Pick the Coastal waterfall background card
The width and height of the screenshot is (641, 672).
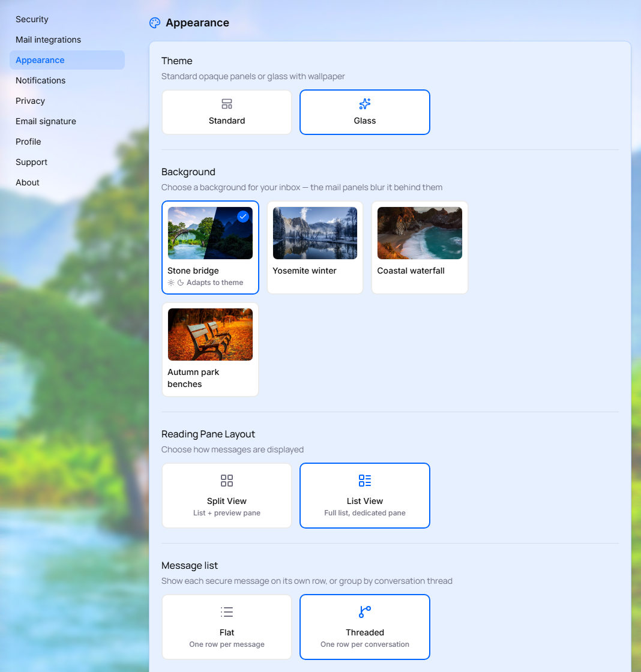[420, 247]
